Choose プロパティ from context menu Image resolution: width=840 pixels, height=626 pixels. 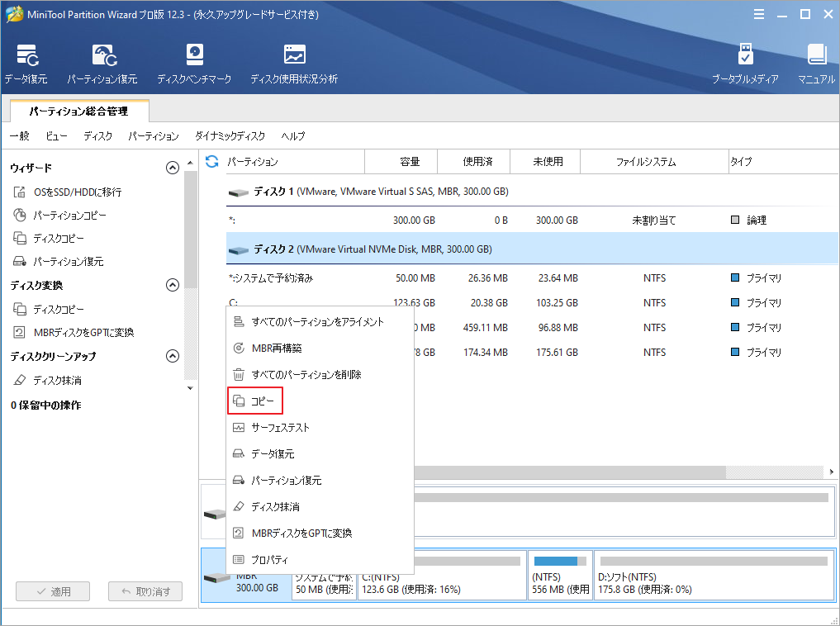(320, 560)
